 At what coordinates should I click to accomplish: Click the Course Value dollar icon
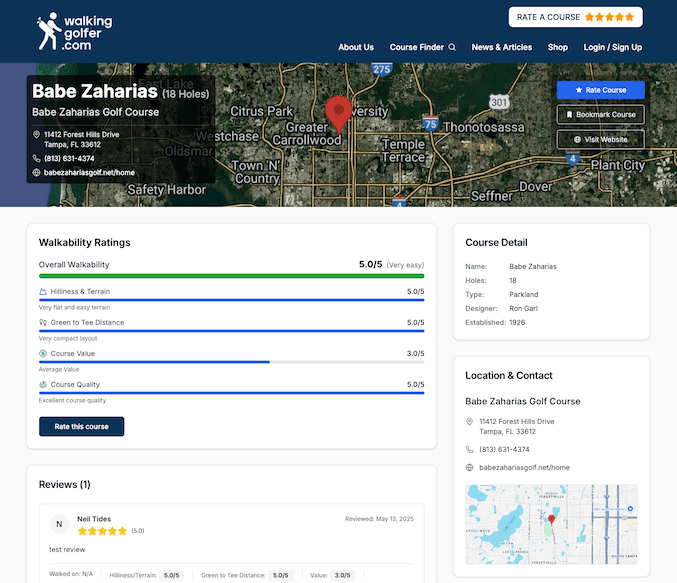click(x=43, y=354)
